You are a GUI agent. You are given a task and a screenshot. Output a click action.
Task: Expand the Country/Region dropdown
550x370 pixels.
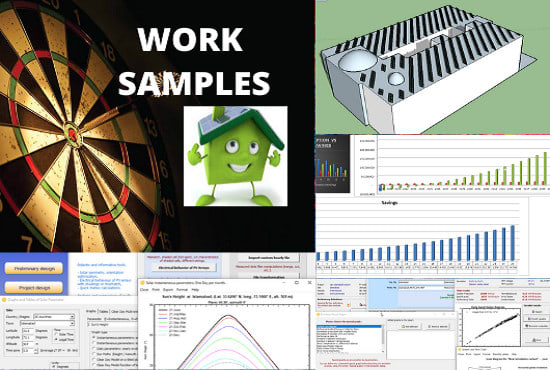[72, 317]
